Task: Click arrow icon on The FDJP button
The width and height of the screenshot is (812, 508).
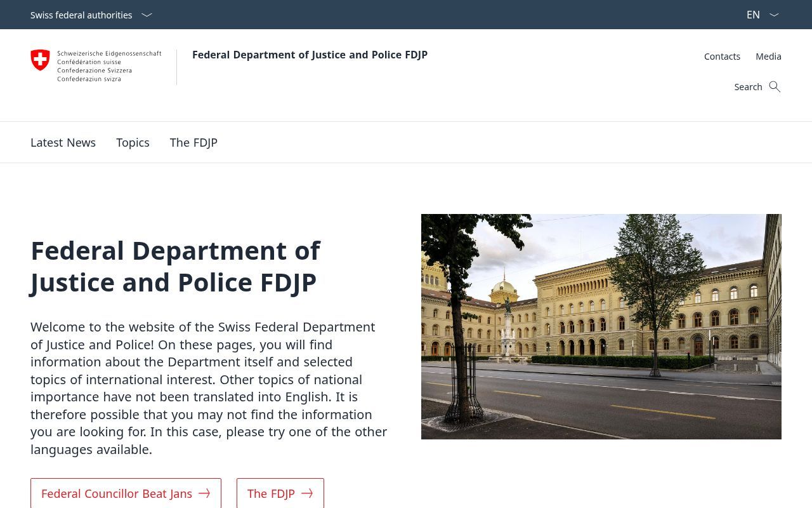Action: click(307, 493)
